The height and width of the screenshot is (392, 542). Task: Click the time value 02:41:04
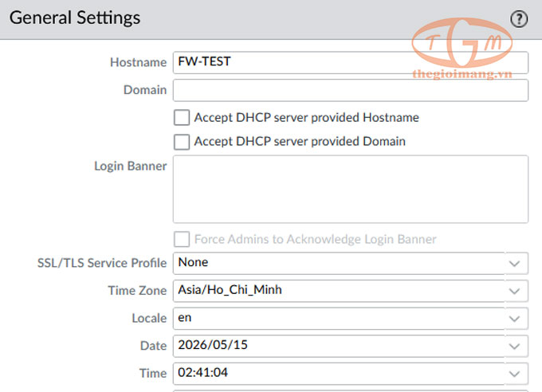coord(203,372)
